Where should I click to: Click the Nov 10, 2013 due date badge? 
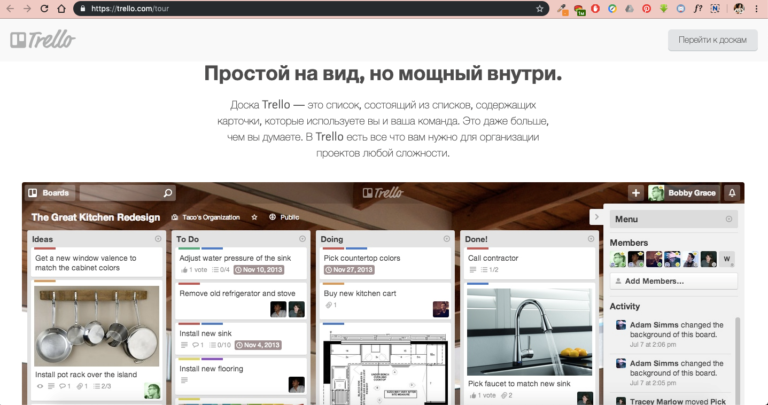click(259, 270)
